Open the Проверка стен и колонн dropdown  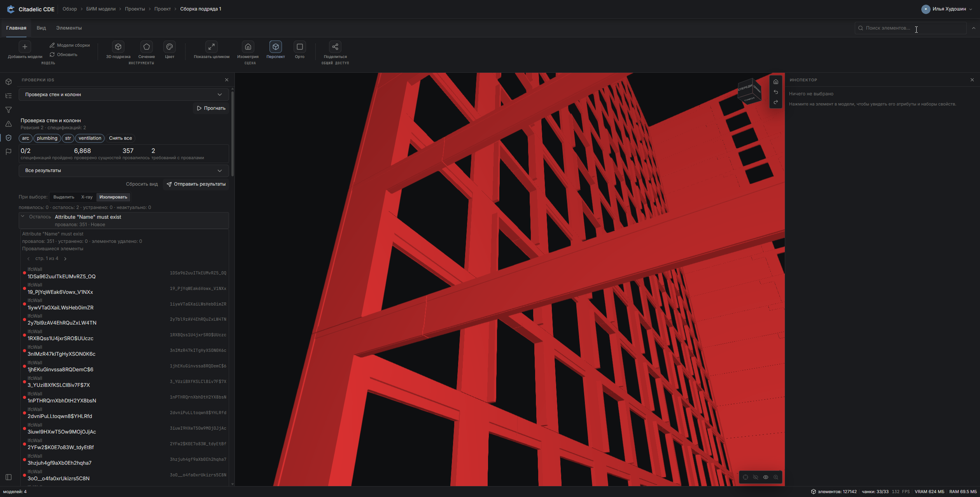124,95
